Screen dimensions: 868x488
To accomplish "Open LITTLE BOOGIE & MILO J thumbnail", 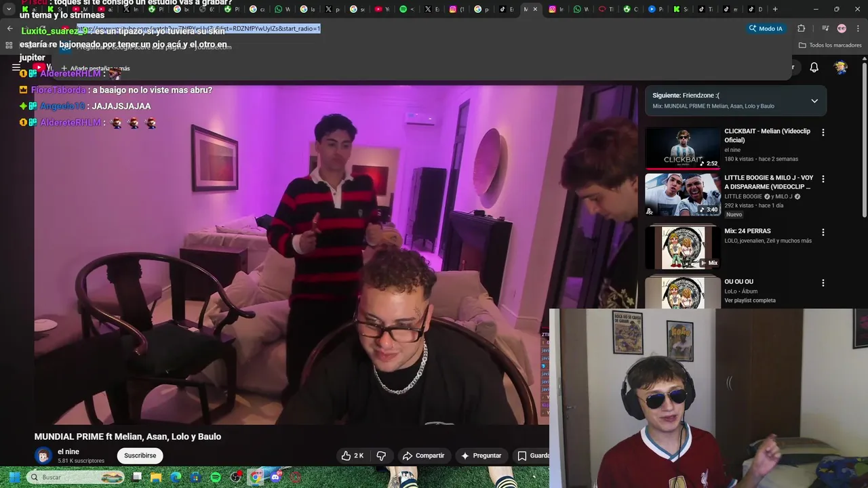I will coord(682,195).
